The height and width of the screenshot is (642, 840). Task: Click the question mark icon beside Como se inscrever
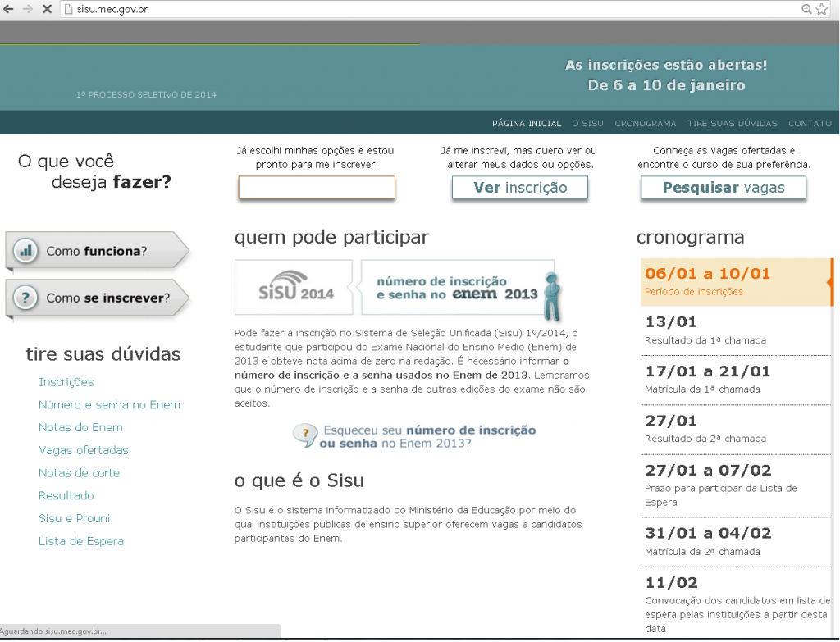click(x=26, y=298)
